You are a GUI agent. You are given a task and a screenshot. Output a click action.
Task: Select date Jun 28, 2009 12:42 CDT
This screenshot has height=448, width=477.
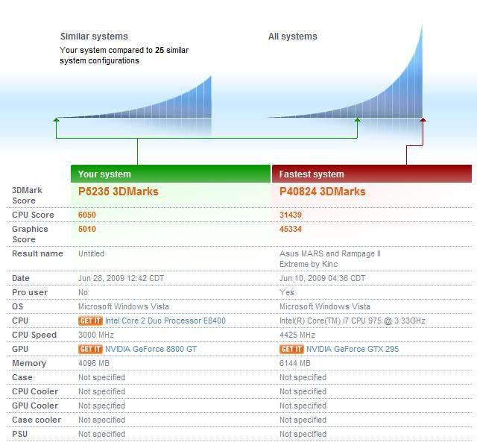[x=121, y=279]
